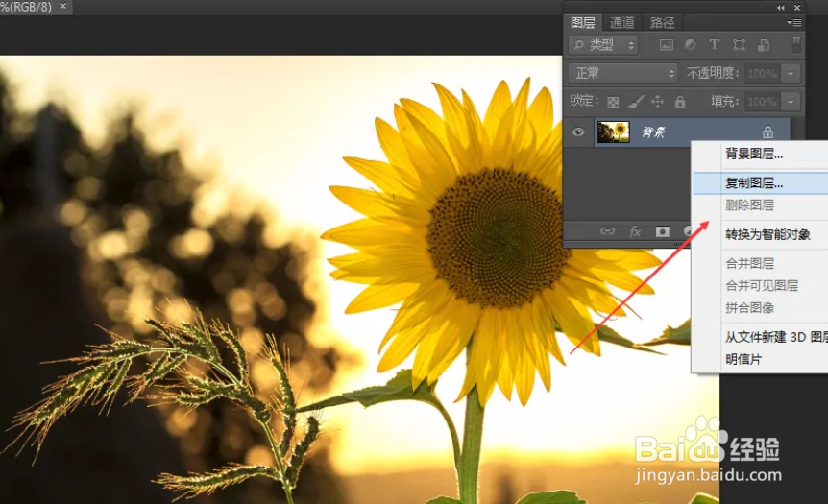Choose 明信片 menu item
Image resolution: width=828 pixels, height=504 pixels.
(x=743, y=360)
